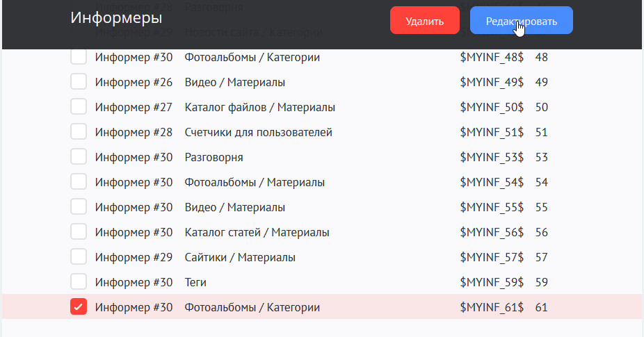The image size is (644, 337).
Task: Click the Информер #28 row name
Action: 134,132
